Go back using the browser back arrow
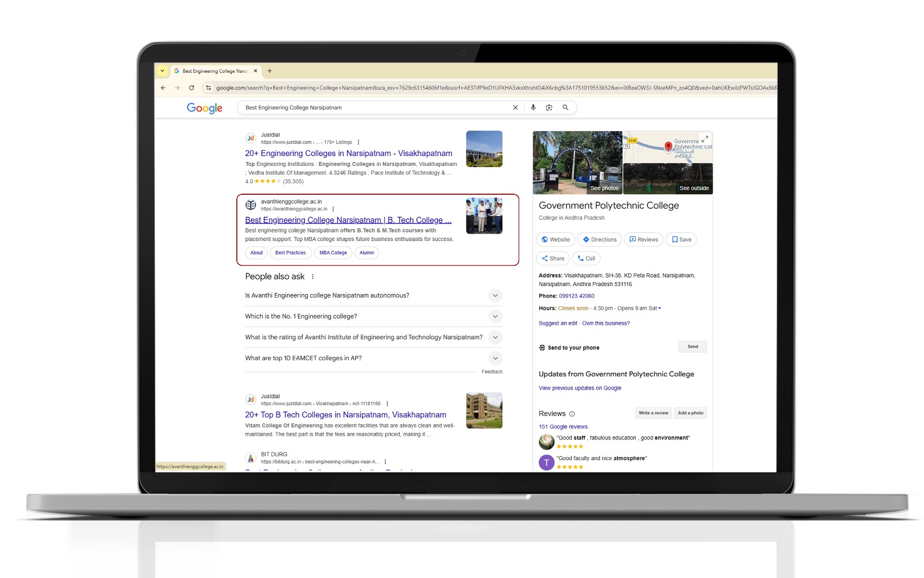The image size is (924, 578). (x=163, y=88)
